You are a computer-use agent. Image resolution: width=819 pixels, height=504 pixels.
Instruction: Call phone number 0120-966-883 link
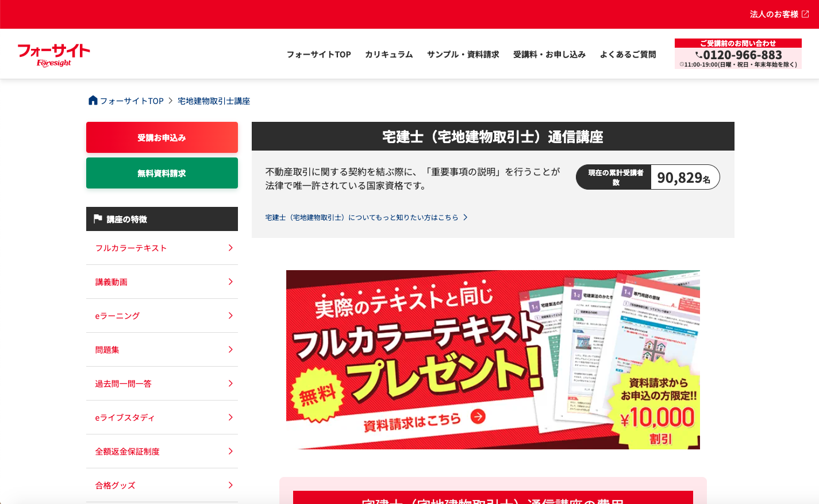(743, 55)
